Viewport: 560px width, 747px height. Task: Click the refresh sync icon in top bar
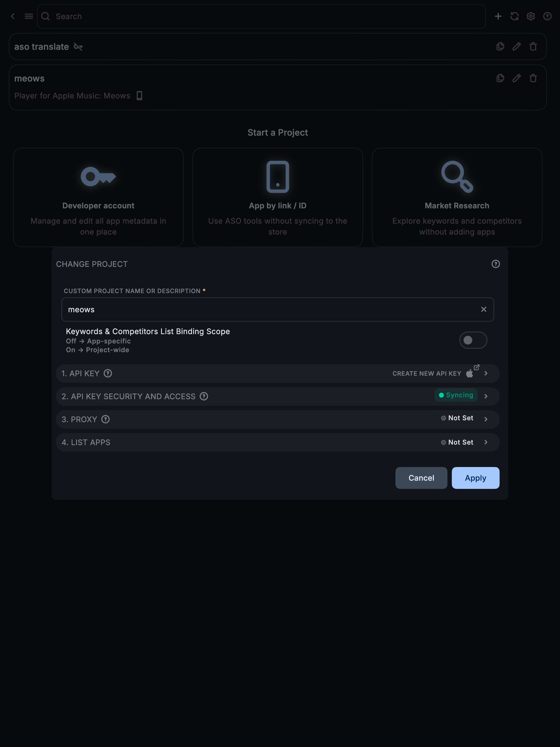click(x=514, y=16)
